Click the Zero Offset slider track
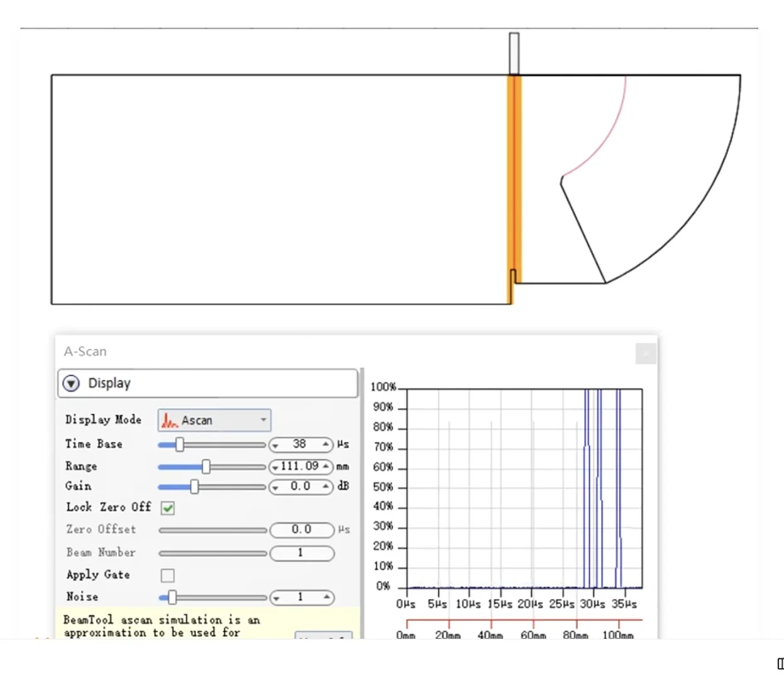The image size is (784, 679). point(213,531)
